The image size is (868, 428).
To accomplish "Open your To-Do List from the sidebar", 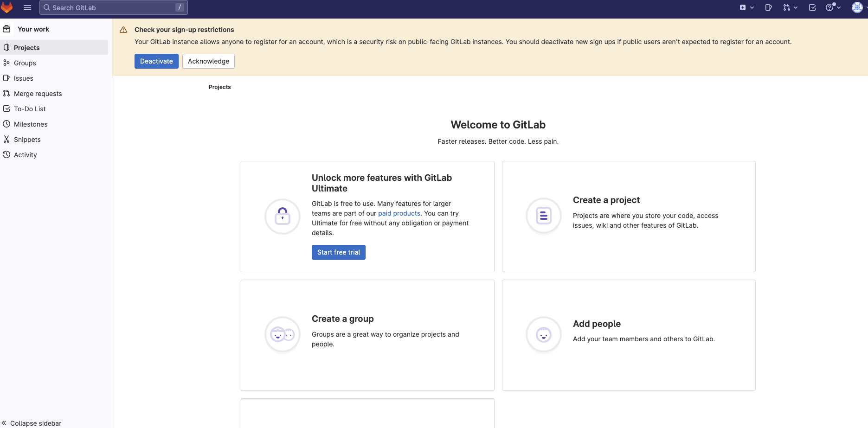I will 30,109.
